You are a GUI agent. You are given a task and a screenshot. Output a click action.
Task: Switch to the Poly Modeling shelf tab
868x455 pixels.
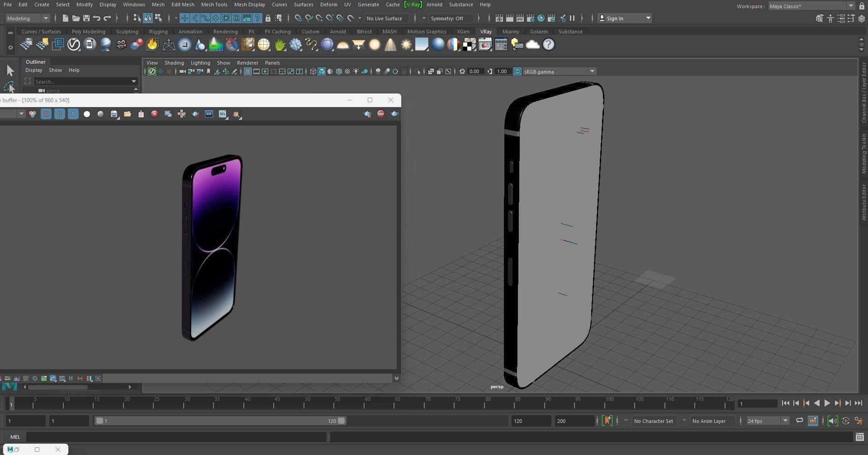(x=88, y=31)
